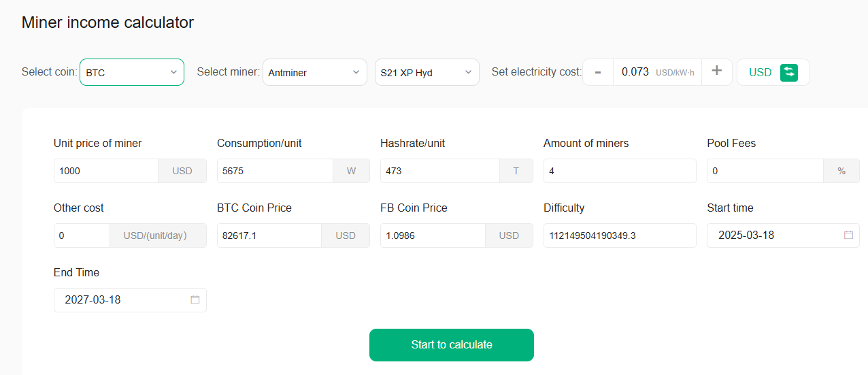Click the Start time calendar icon
868x375 pixels.
tap(848, 235)
